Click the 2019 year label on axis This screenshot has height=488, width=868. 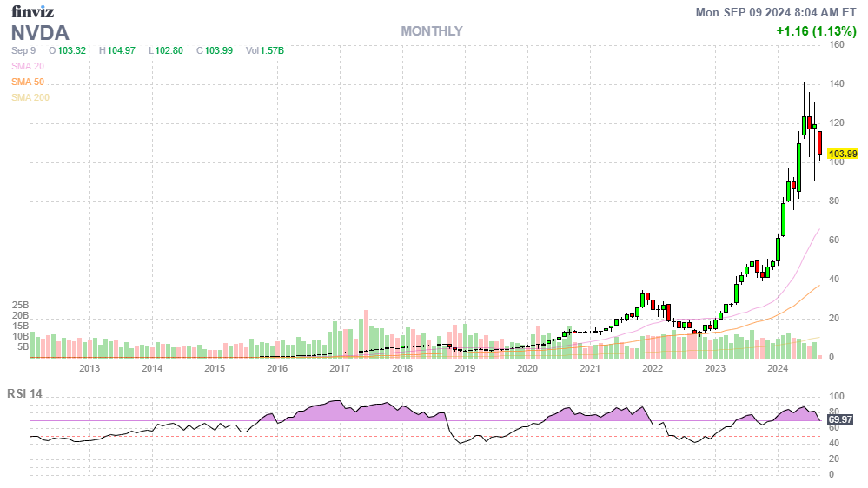pyautogui.click(x=465, y=368)
